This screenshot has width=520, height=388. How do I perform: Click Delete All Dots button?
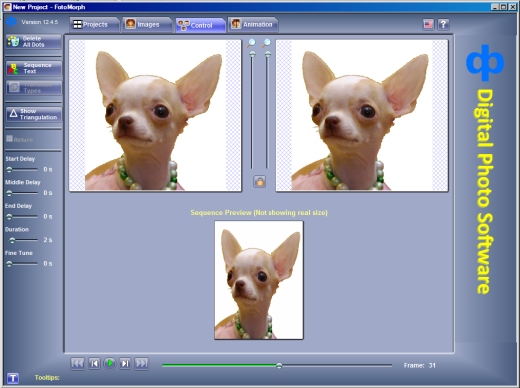33,42
